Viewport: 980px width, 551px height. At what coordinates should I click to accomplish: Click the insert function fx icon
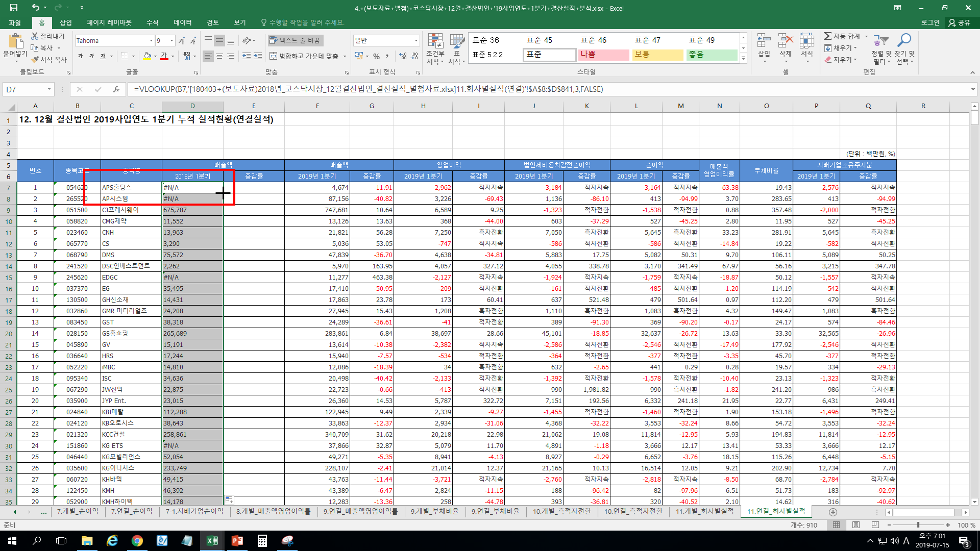point(116,89)
